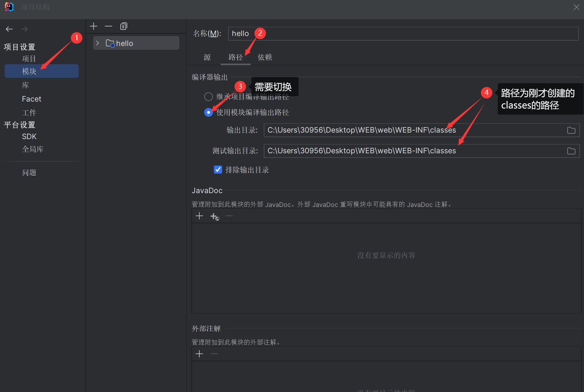Open 问题 section in sidebar
The width and height of the screenshot is (584, 392).
pyautogui.click(x=29, y=172)
